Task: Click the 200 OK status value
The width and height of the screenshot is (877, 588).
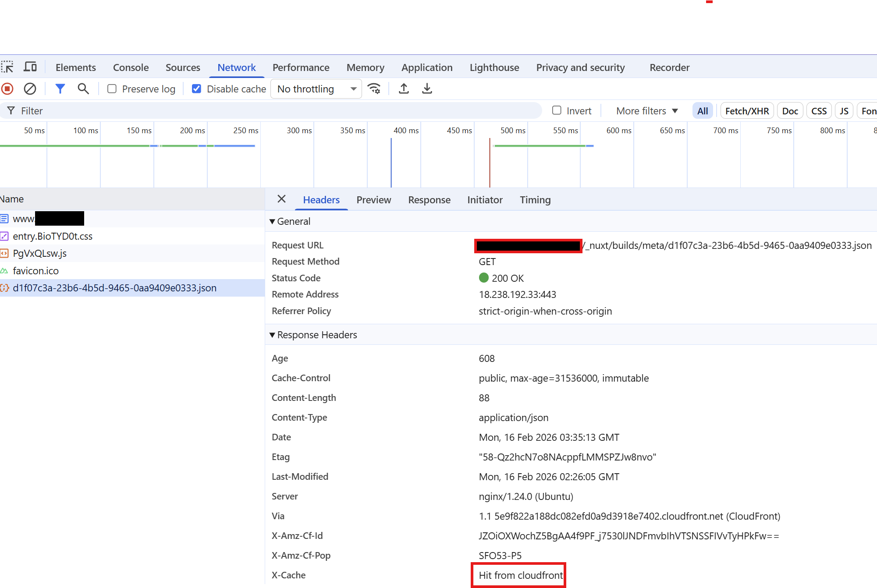Action: [501, 278]
